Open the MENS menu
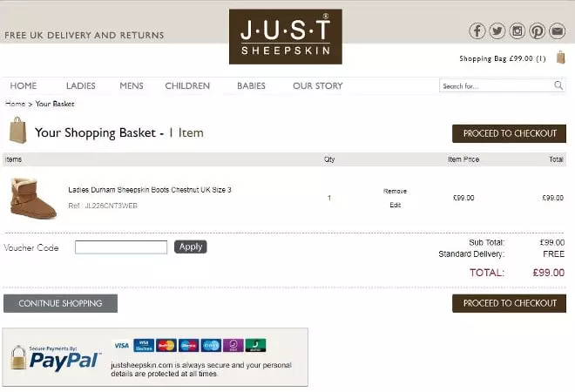575x392 pixels. coord(132,86)
